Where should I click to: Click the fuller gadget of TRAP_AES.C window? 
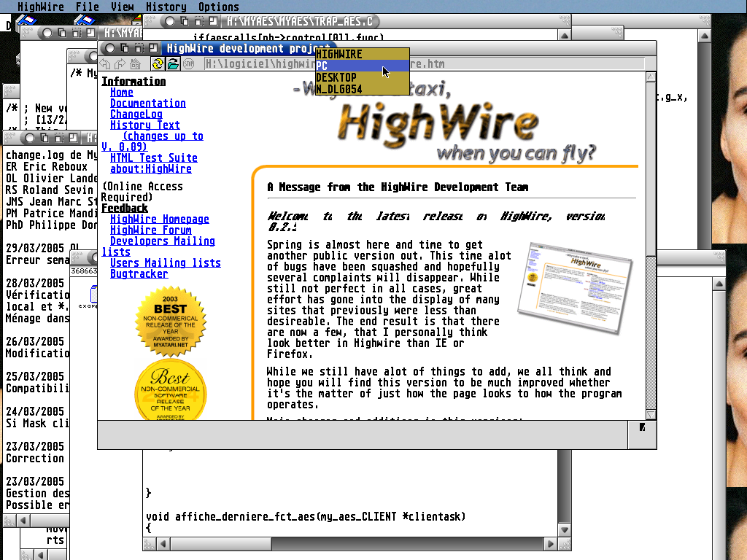213,21
